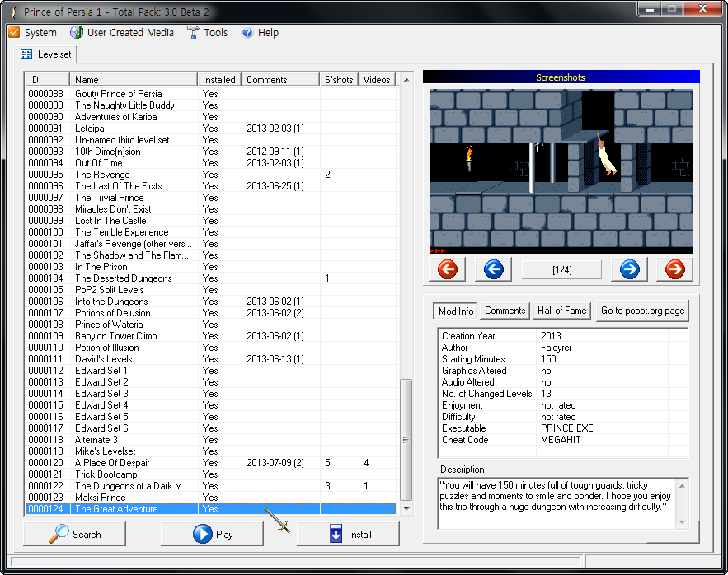Click the [1/4] screenshot counter
The image size is (728, 575).
coord(561,269)
